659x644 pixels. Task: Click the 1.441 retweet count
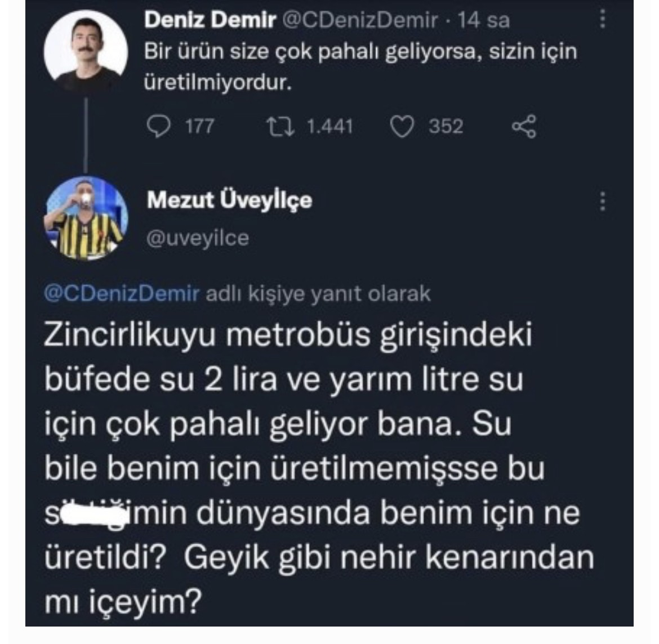(329, 126)
